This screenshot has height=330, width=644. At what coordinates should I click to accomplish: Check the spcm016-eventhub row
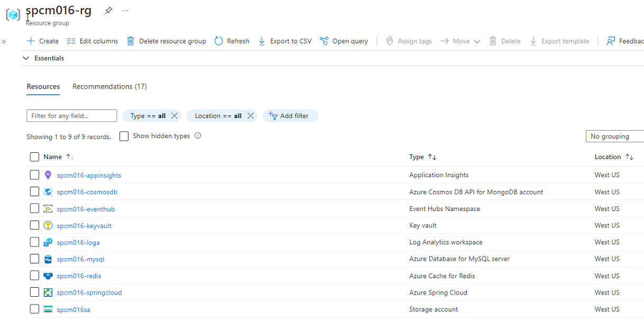(34, 208)
